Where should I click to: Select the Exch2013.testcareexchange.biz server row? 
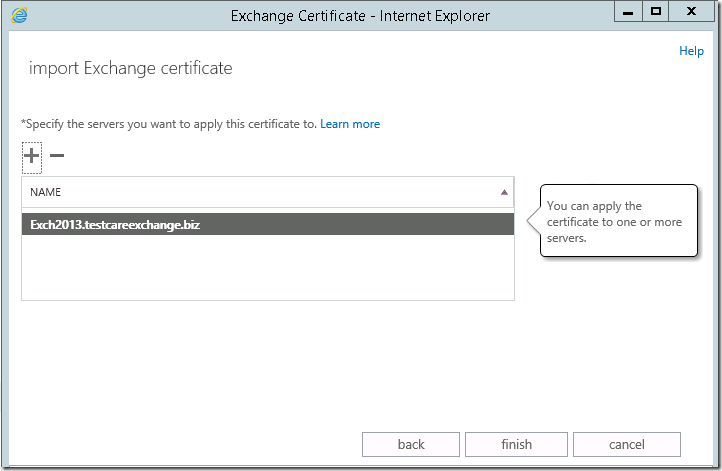(x=268, y=224)
